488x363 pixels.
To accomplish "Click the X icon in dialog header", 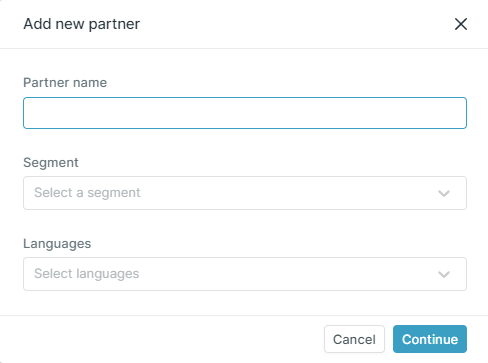I will (461, 24).
